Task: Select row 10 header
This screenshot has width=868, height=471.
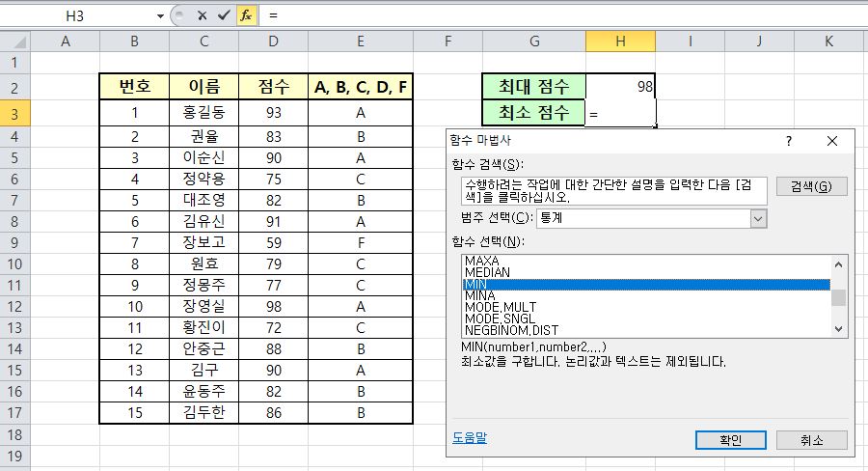Action: (x=14, y=264)
